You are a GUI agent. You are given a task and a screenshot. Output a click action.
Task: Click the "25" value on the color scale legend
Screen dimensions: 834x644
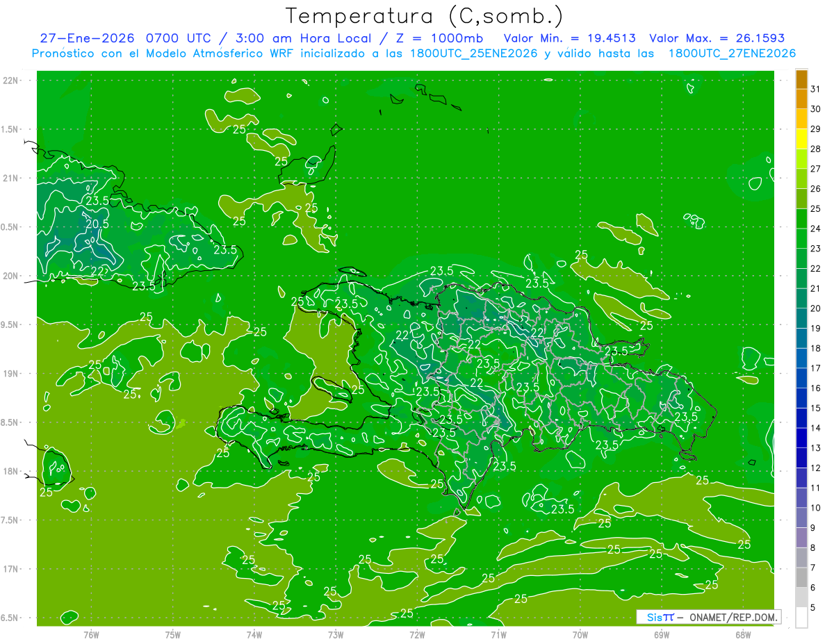point(816,208)
